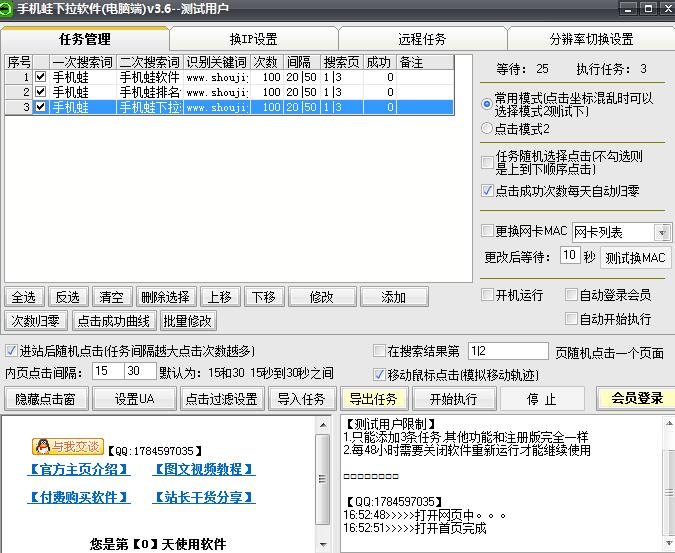Expand the 网卡列表 dropdown
Screen dimensions: 675x553
[662, 232]
